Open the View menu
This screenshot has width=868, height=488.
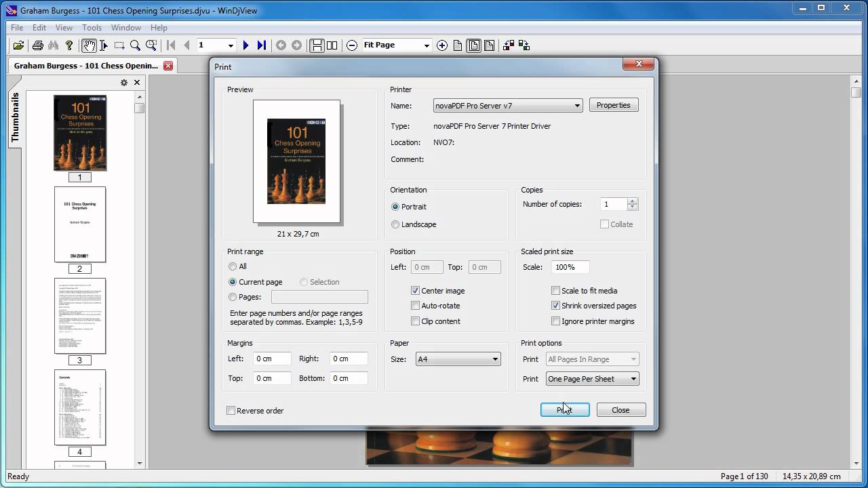[64, 28]
